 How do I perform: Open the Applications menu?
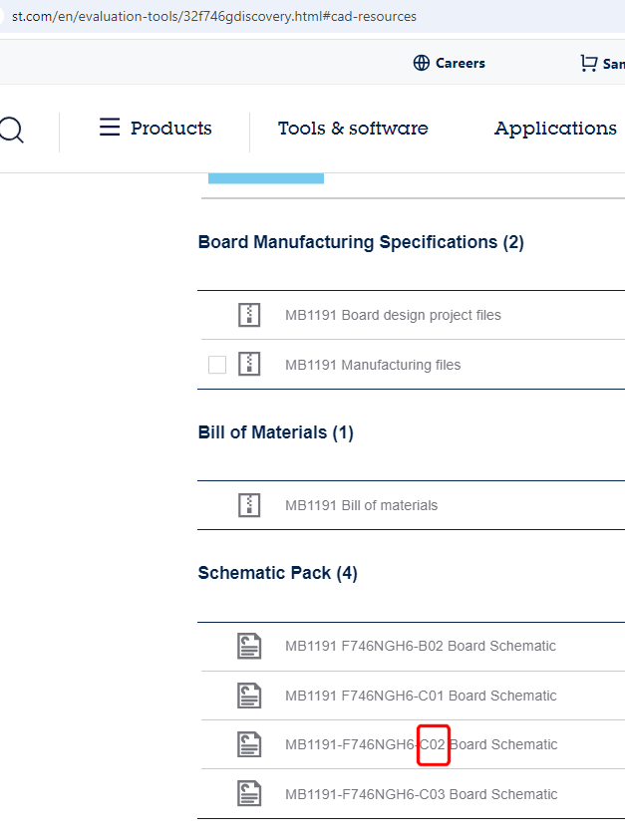555,129
